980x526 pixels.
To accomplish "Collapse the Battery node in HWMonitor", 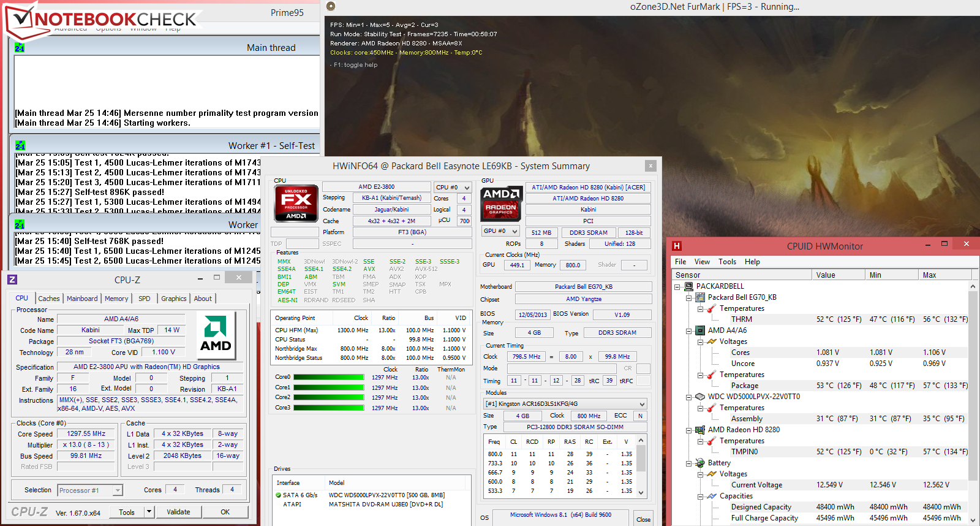I will click(688, 463).
